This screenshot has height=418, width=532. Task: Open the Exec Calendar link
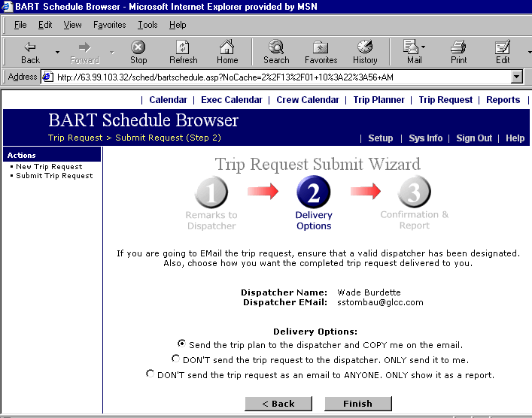click(x=232, y=100)
